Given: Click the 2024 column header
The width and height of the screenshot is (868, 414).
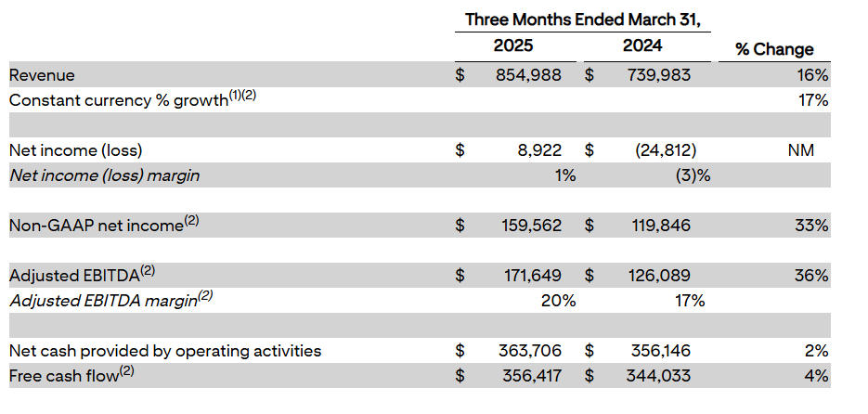Looking at the screenshot, I should (643, 45).
